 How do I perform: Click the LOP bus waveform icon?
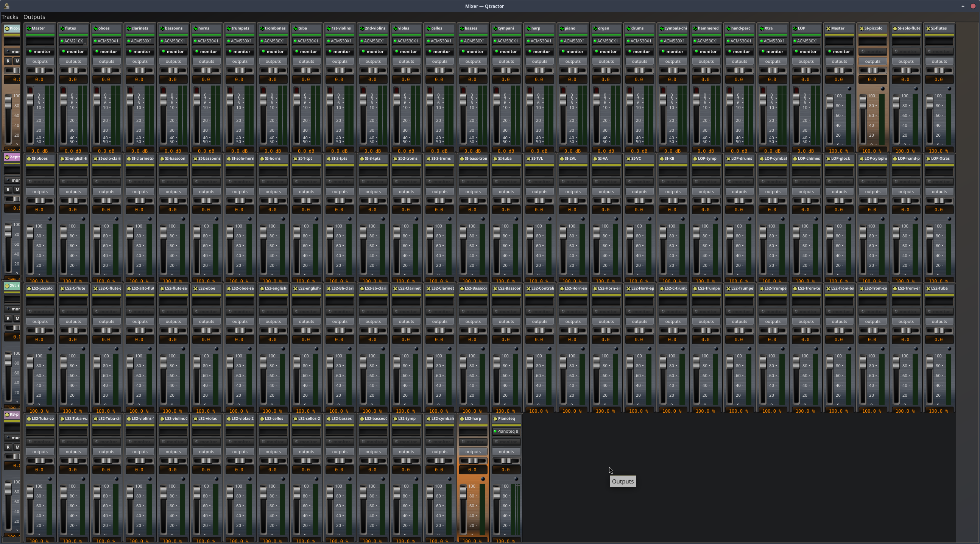(795, 28)
